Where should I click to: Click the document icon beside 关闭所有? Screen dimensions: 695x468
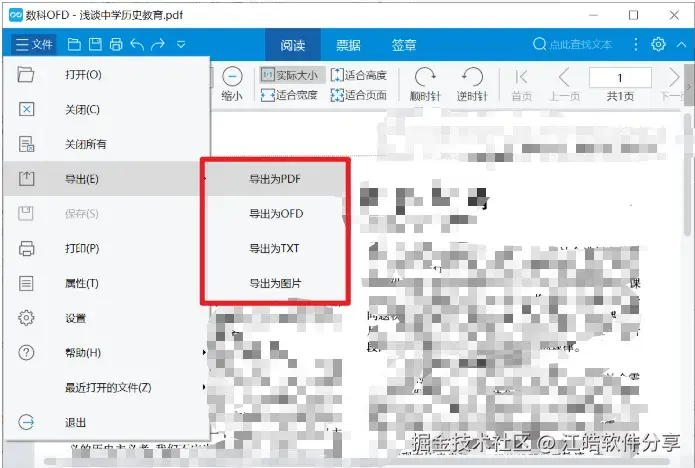tap(26, 144)
